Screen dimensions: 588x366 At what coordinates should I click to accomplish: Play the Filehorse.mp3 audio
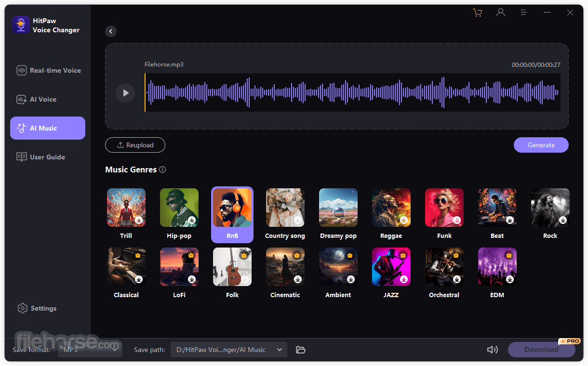pos(125,93)
